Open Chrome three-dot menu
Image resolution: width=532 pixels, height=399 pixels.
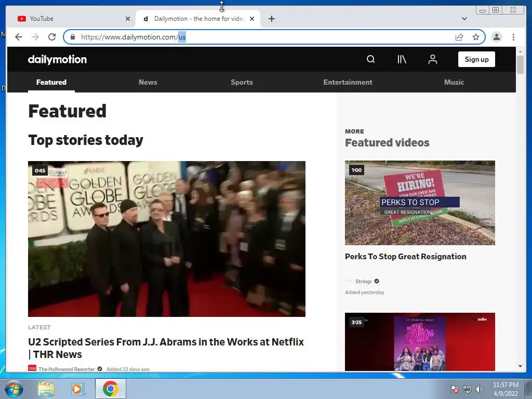coord(514,37)
